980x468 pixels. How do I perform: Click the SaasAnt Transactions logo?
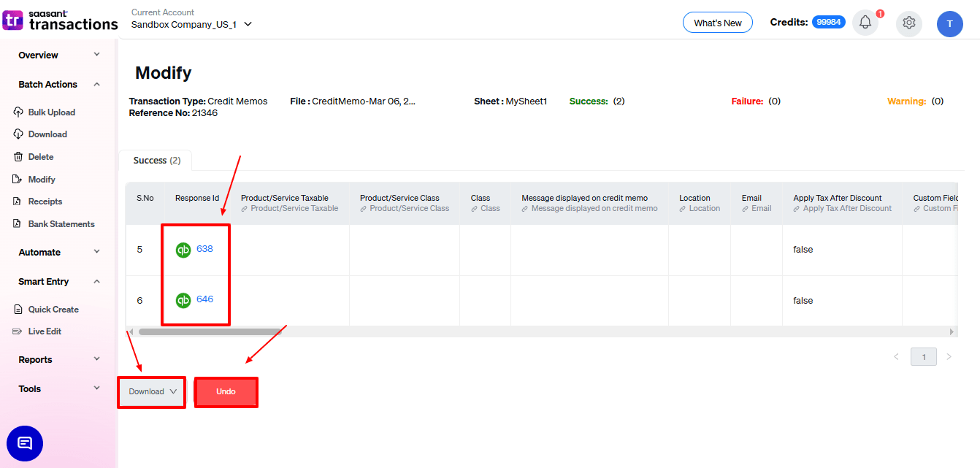tap(60, 20)
